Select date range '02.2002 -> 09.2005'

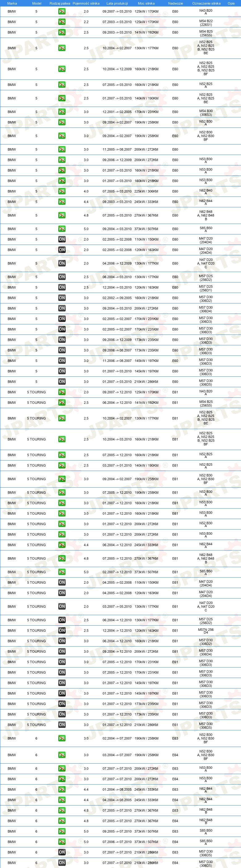coord(117,298)
